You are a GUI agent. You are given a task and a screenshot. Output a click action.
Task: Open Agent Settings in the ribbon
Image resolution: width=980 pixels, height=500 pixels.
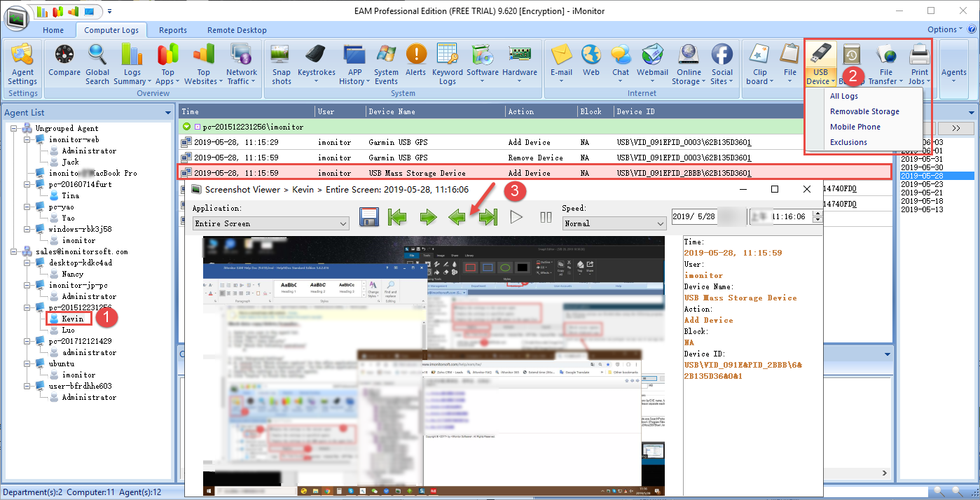coord(22,64)
